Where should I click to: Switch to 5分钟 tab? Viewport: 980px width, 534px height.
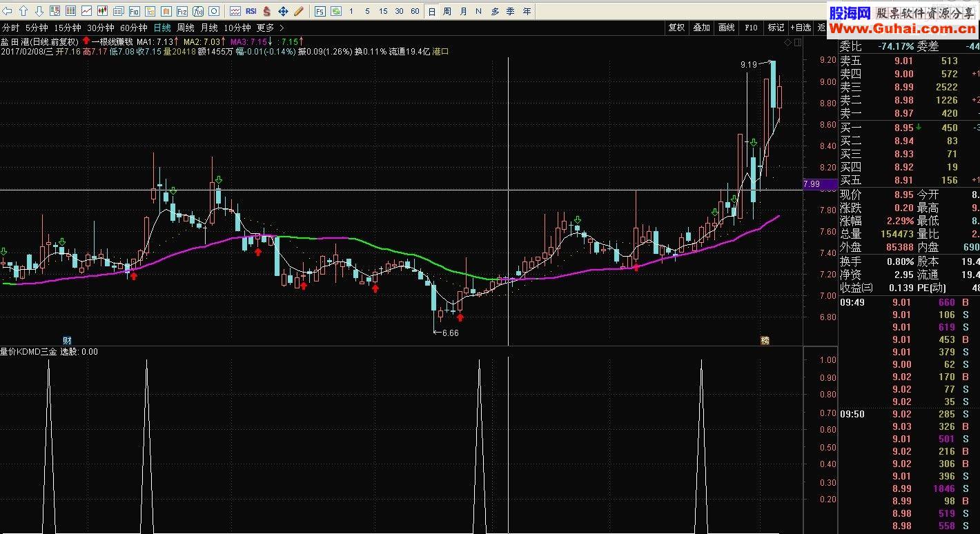click(x=37, y=28)
